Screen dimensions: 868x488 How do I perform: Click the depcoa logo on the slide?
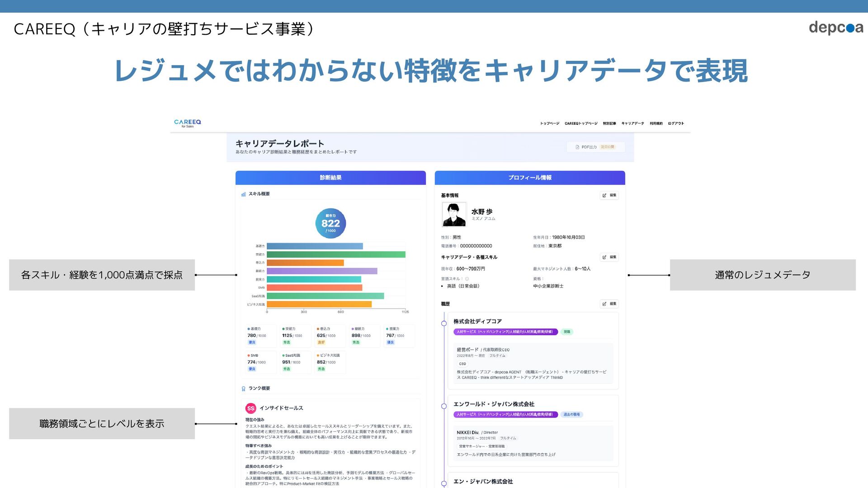(x=836, y=28)
